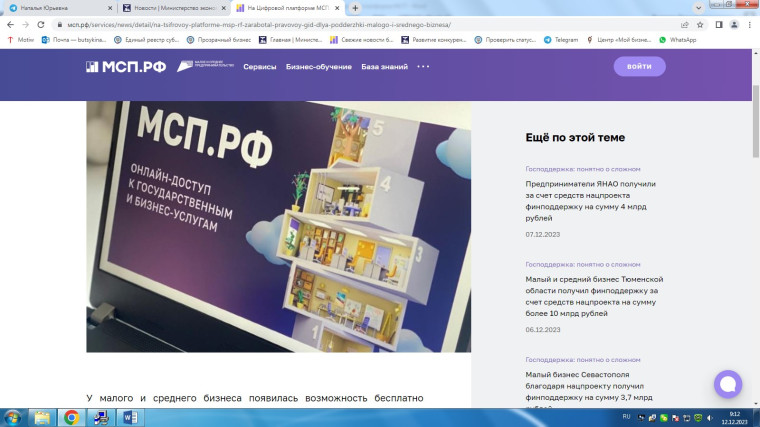This screenshot has width=760, height=427.
Task: Open the Развитие конкурен... bookmark
Action: tap(433, 40)
